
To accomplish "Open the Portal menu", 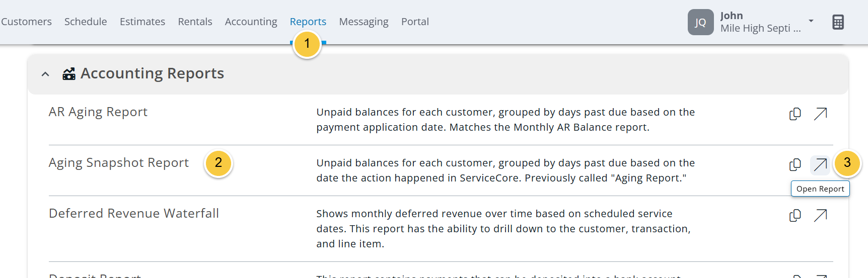I will 415,22.
